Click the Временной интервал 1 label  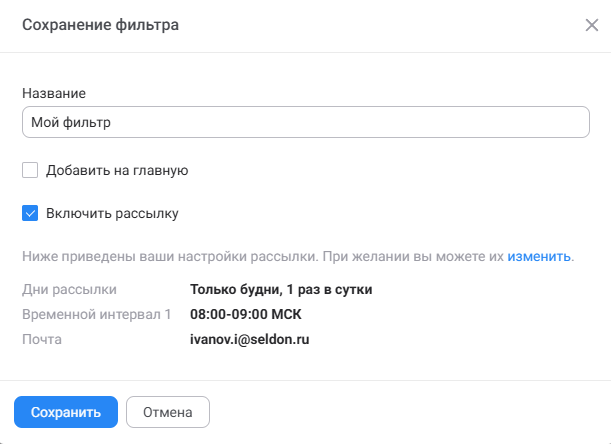coord(96,315)
